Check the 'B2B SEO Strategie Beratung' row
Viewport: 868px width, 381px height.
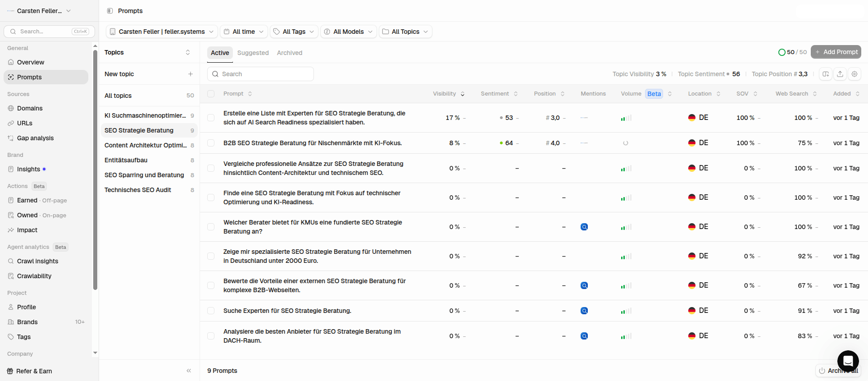coord(211,143)
